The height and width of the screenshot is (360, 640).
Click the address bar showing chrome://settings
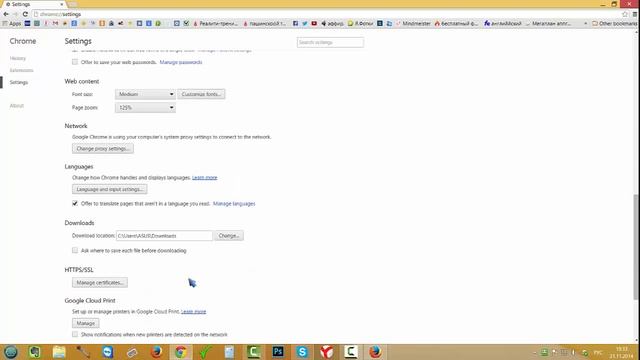pos(327,14)
